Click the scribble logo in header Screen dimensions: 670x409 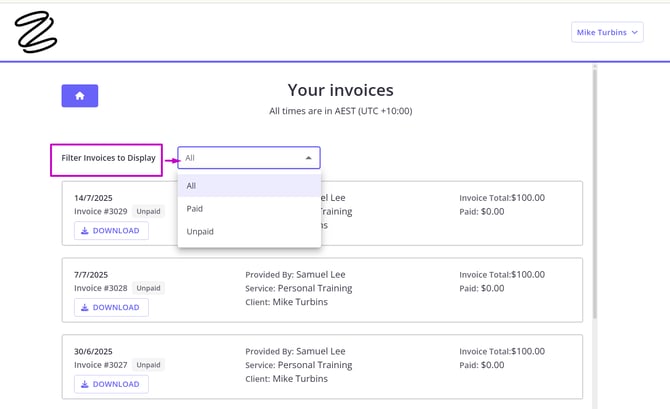tap(36, 32)
